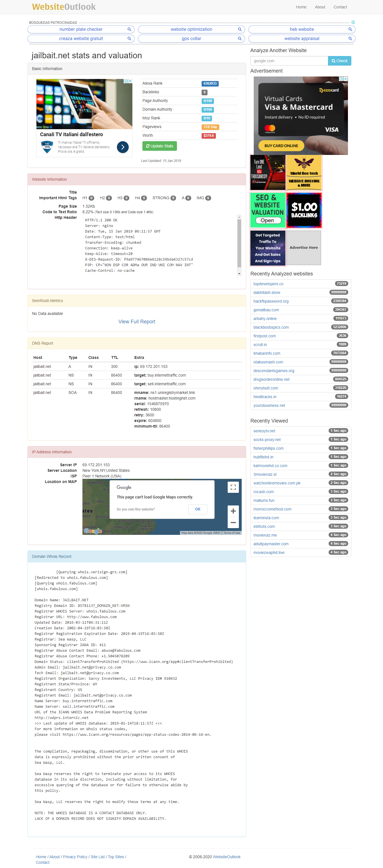This screenshot has width=383, height=868.
Task: Click the Check button
Action: pyautogui.click(x=340, y=61)
